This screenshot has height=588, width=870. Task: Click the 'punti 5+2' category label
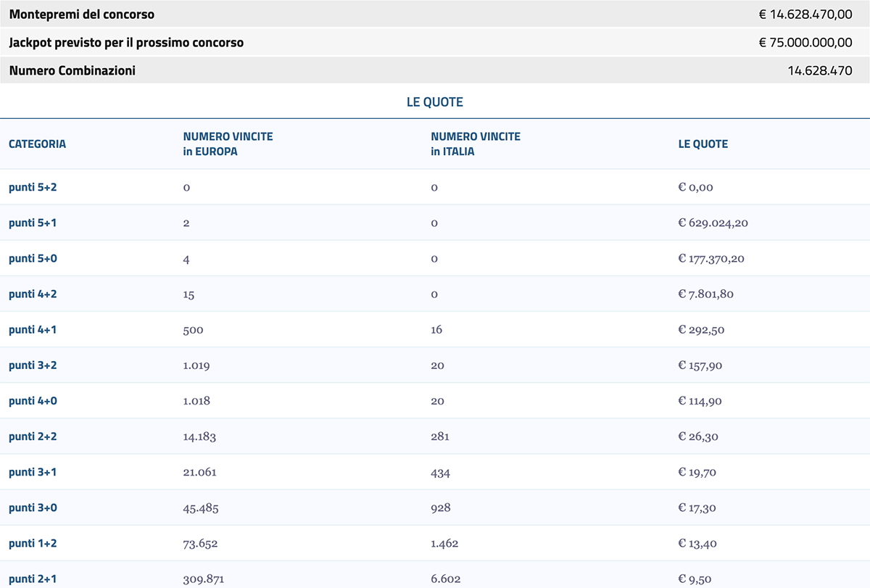pos(33,187)
